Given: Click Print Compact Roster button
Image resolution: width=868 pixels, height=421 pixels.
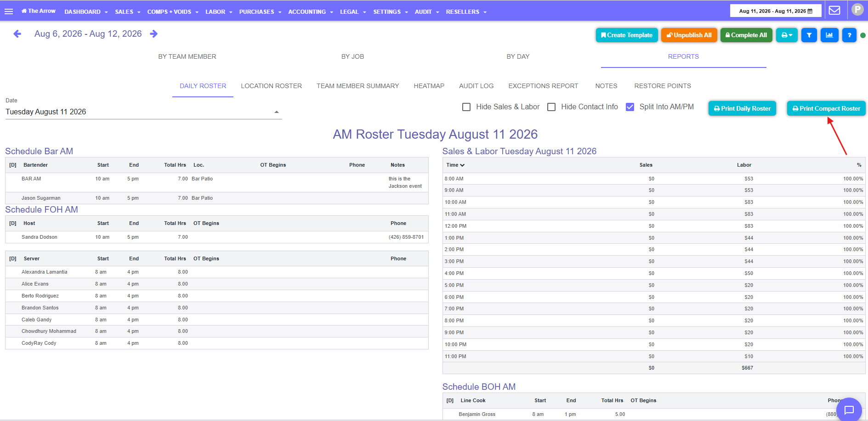Looking at the screenshot, I should 826,108.
